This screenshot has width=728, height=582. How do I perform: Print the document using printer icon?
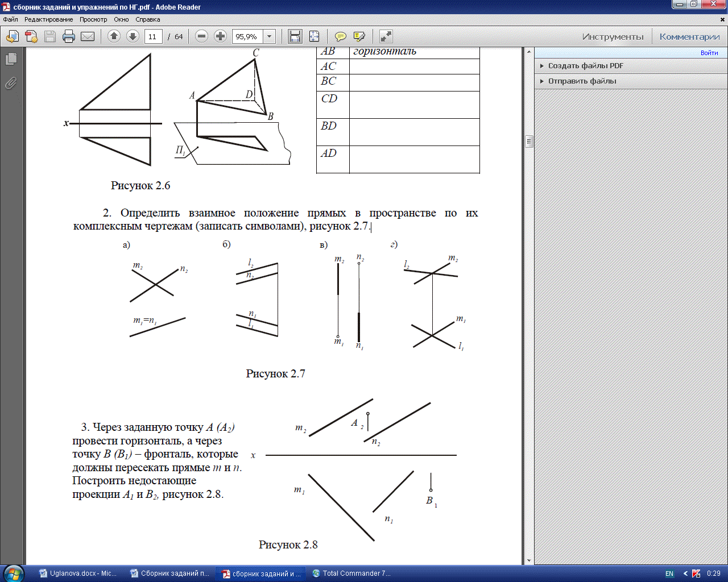(x=69, y=37)
